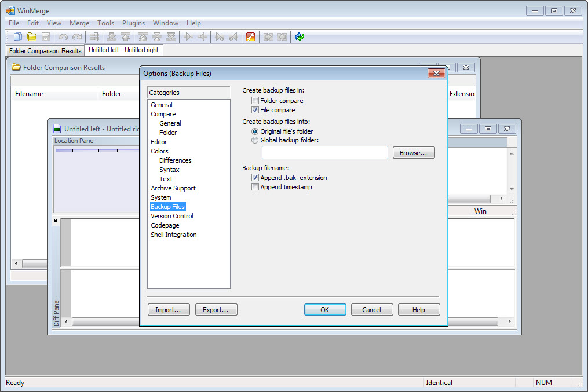The image size is (588, 392).
Task: Click diff pane right horizontal scroll arrow
Action: [x=509, y=321]
